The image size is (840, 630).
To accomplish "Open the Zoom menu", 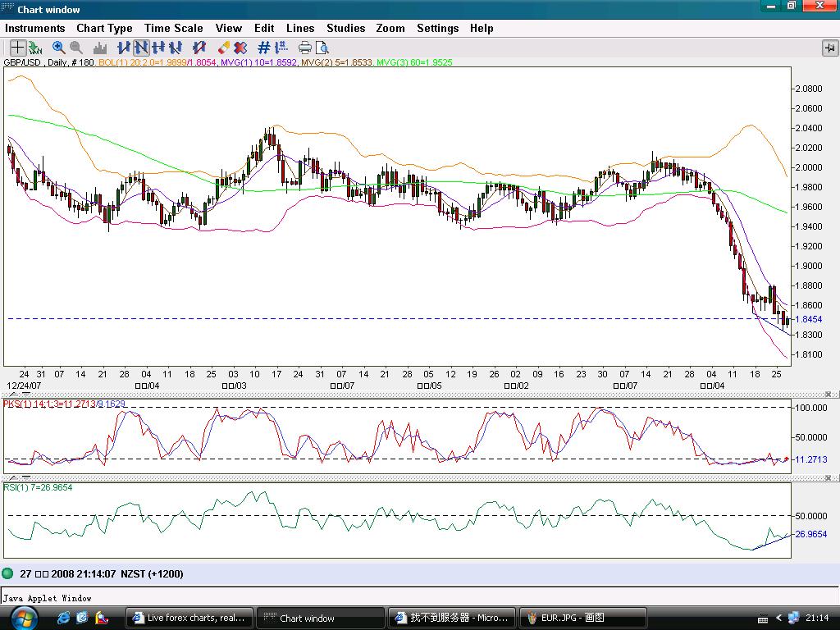I will coord(390,29).
